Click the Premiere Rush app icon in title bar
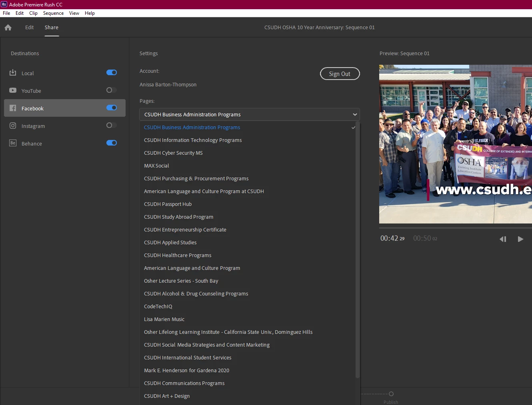 [x=4, y=4]
